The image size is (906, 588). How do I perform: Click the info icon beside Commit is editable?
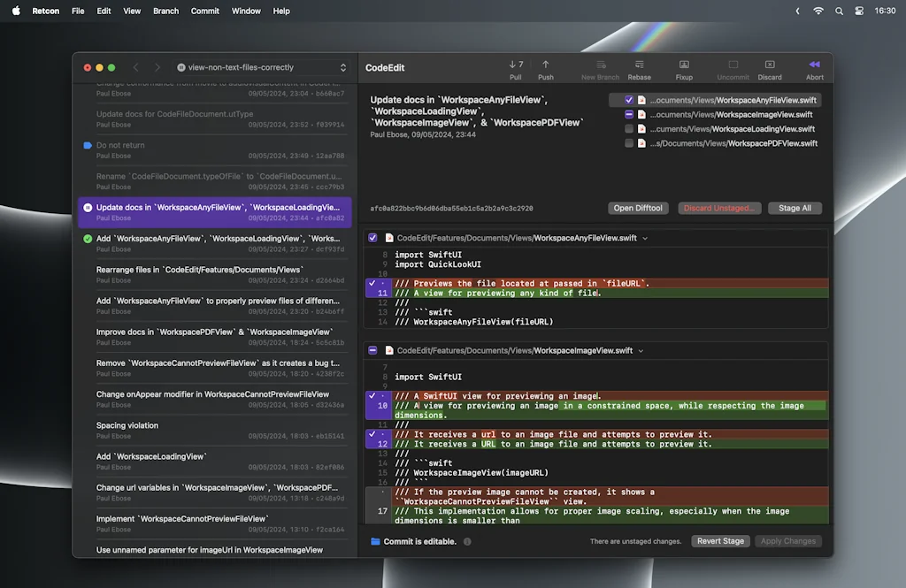point(466,540)
